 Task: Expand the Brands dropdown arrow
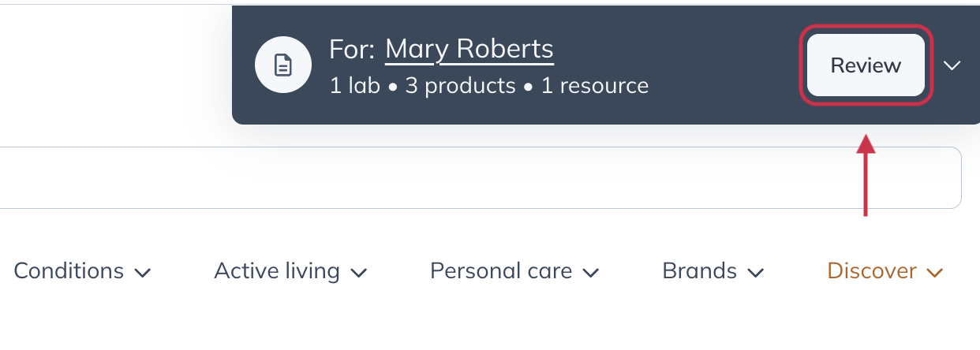(755, 273)
